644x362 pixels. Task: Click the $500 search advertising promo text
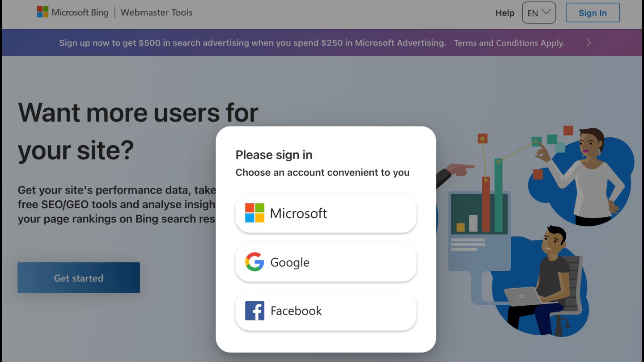click(252, 43)
